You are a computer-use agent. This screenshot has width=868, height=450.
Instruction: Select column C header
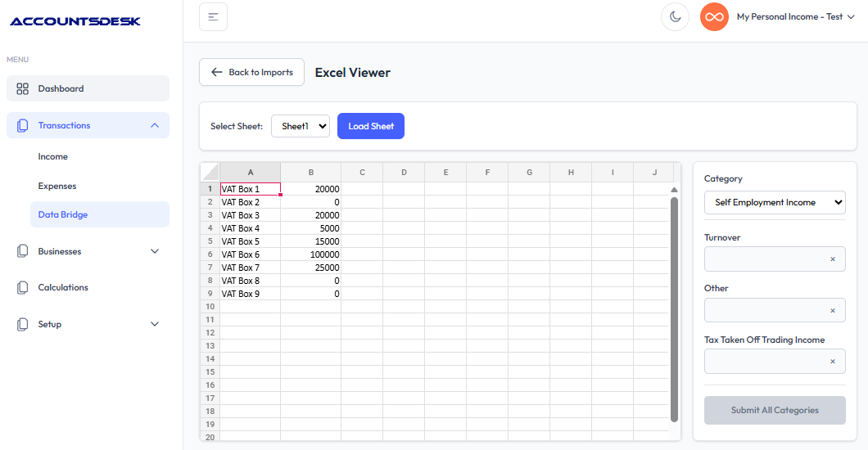[362, 172]
